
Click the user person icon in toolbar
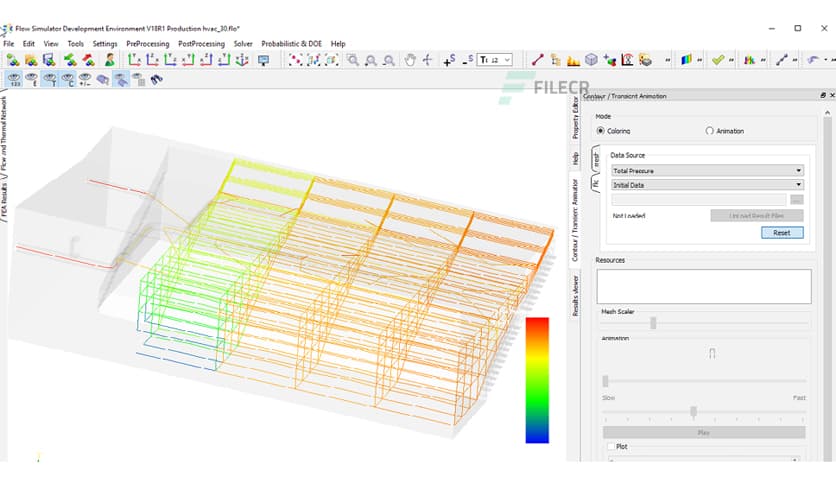coord(110,60)
